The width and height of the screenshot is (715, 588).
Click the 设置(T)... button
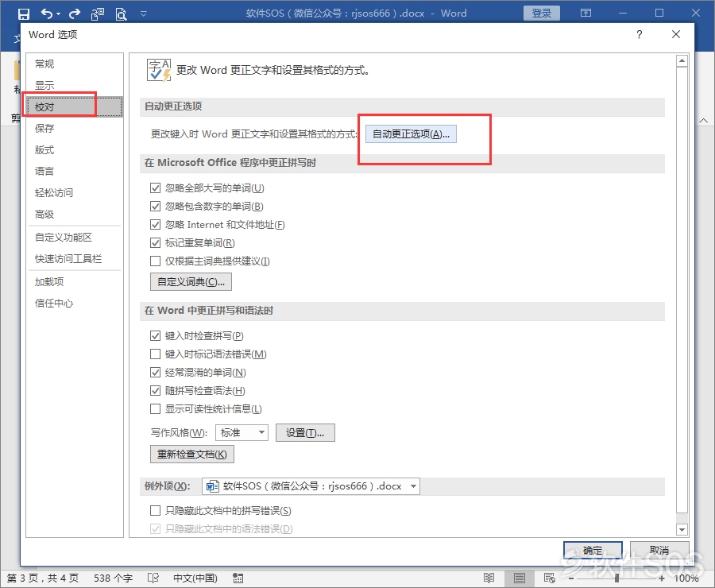(305, 432)
